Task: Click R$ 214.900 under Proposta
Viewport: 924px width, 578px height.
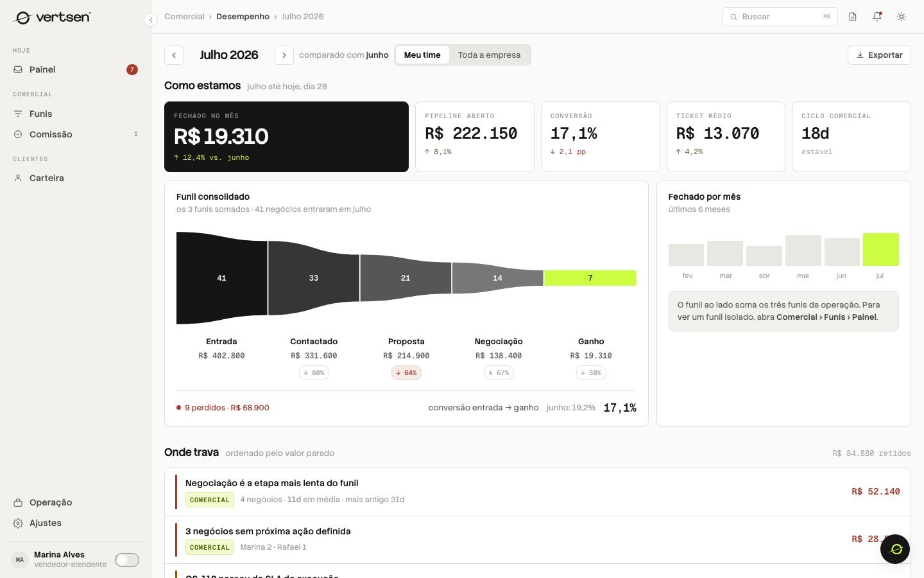Action: coord(406,356)
